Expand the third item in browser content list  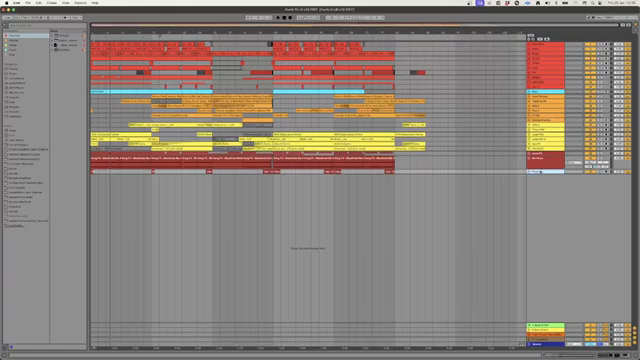coord(52,45)
